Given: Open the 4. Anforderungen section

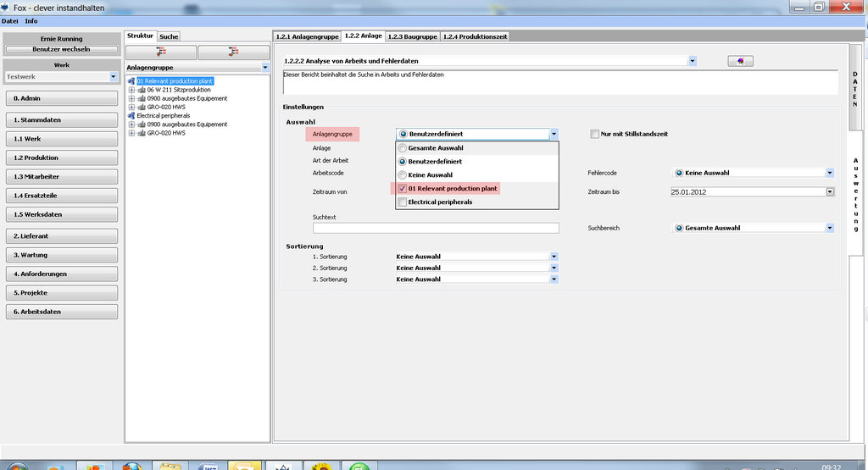Looking at the screenshot, I should click(60, 274).
